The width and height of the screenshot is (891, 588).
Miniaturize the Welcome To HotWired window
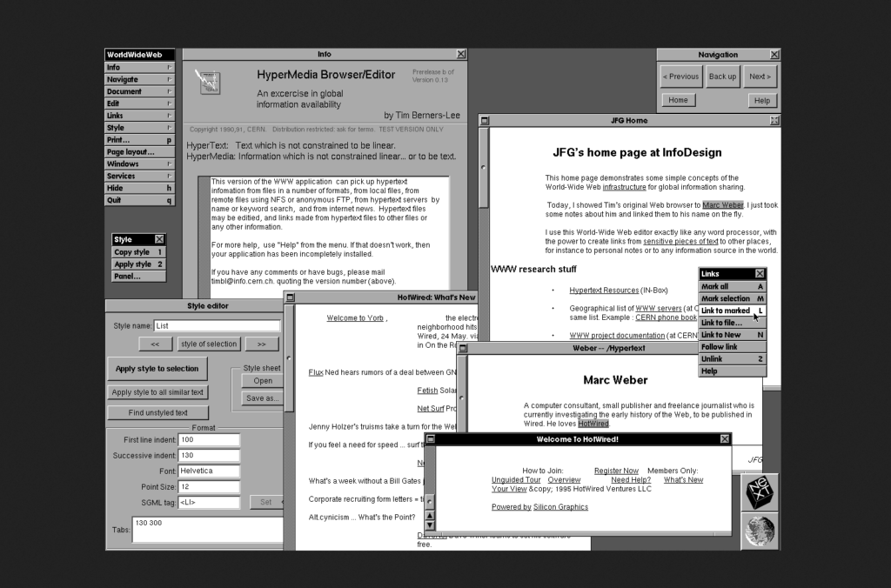pyautogui.click(x=429, y=439)
